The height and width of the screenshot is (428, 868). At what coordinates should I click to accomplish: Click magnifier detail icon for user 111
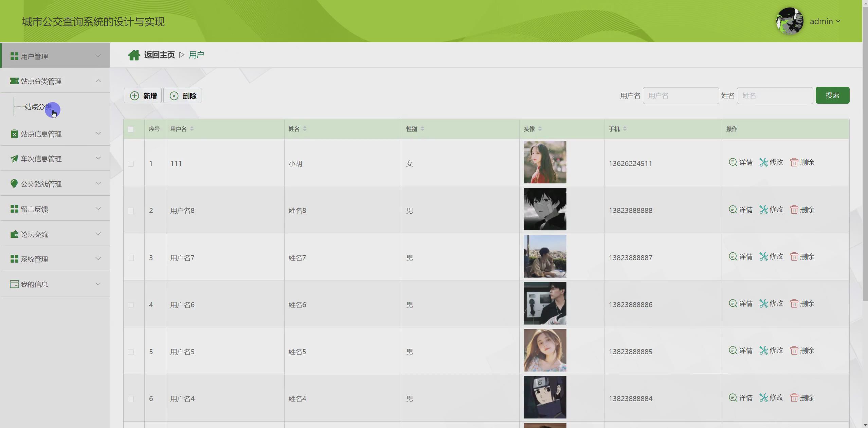pos(733,162)
